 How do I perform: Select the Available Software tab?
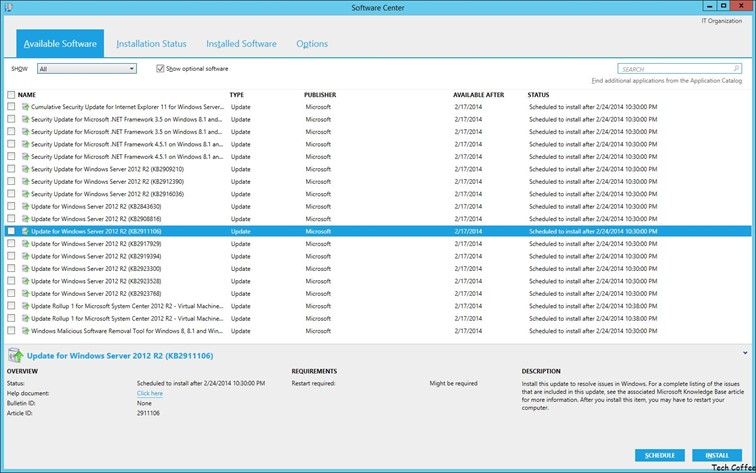(x=60, y=43)
